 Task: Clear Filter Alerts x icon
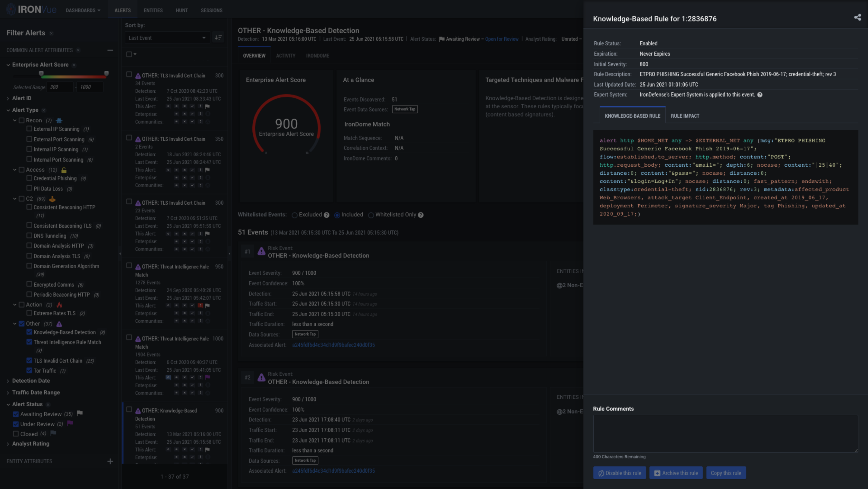[51, 34]
